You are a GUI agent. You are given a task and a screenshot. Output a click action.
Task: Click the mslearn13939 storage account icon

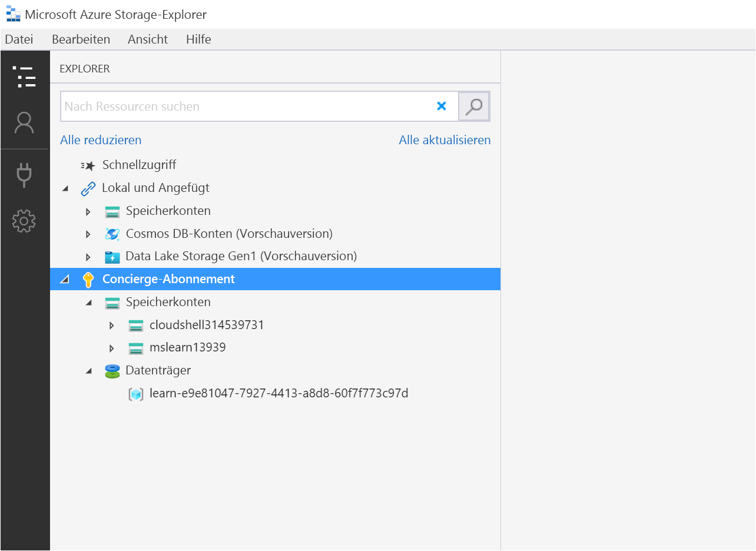[136, 348]
